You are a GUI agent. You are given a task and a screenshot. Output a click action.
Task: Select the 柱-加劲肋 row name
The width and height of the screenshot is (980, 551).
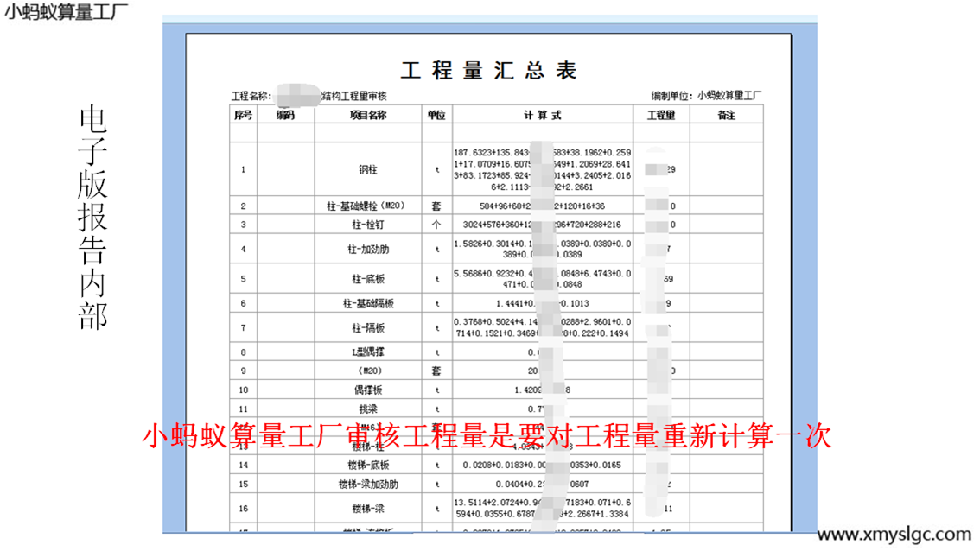367,250
